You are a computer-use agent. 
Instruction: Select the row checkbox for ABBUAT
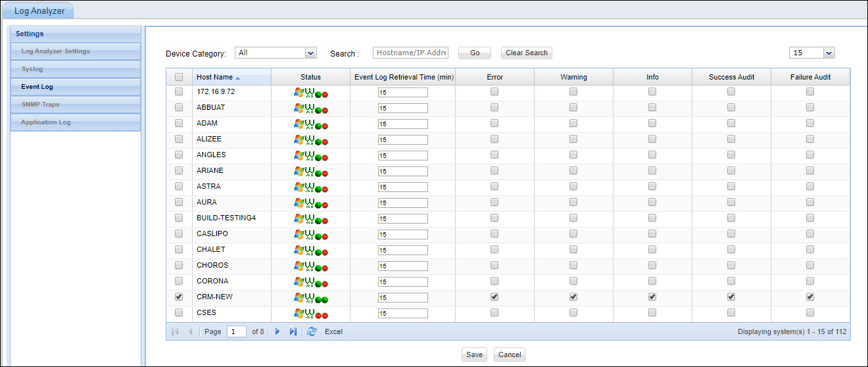click(x=179, y=108)
